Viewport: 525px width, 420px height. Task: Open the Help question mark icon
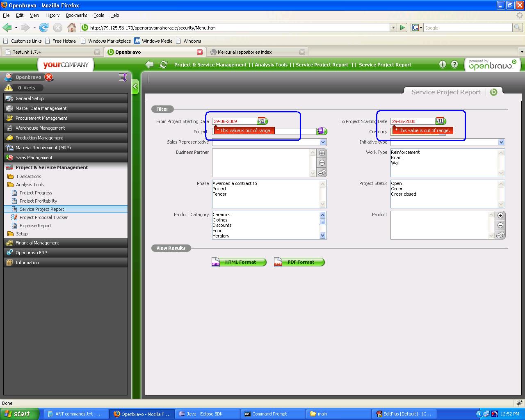pyautogui.click(x=454, y=64)
